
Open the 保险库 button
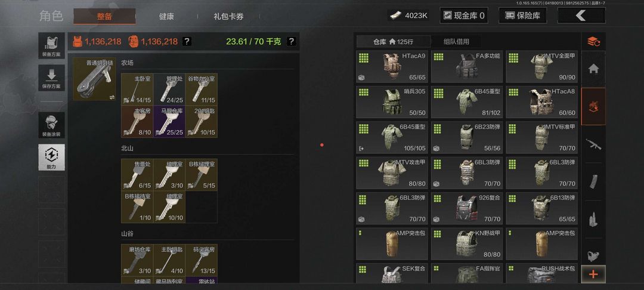522,16
